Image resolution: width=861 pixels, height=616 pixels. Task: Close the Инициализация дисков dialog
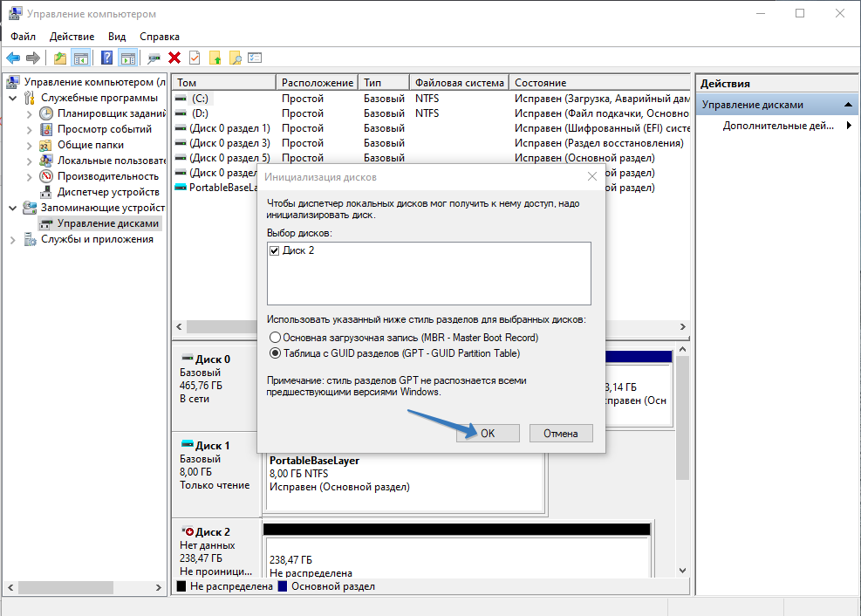click(x=592, y=177)
